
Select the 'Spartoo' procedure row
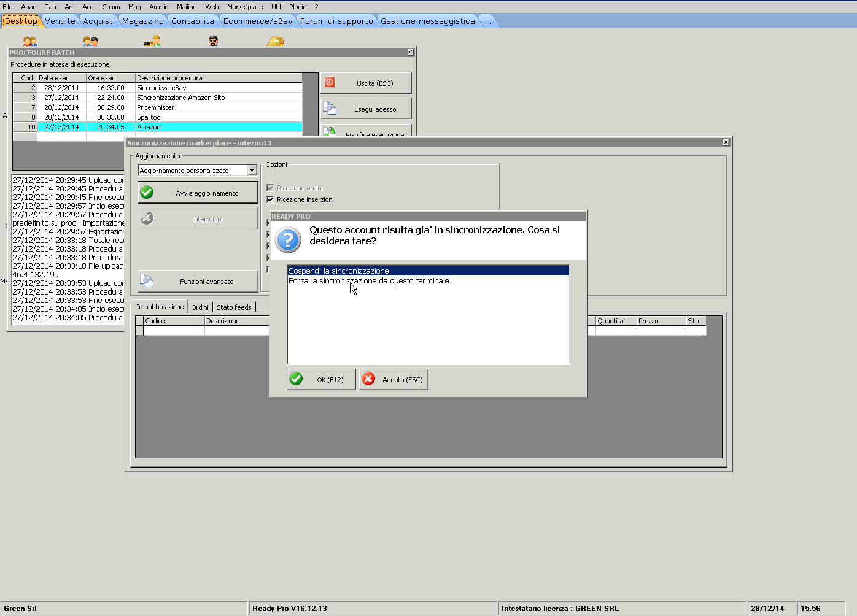click(x=158, y=117)
